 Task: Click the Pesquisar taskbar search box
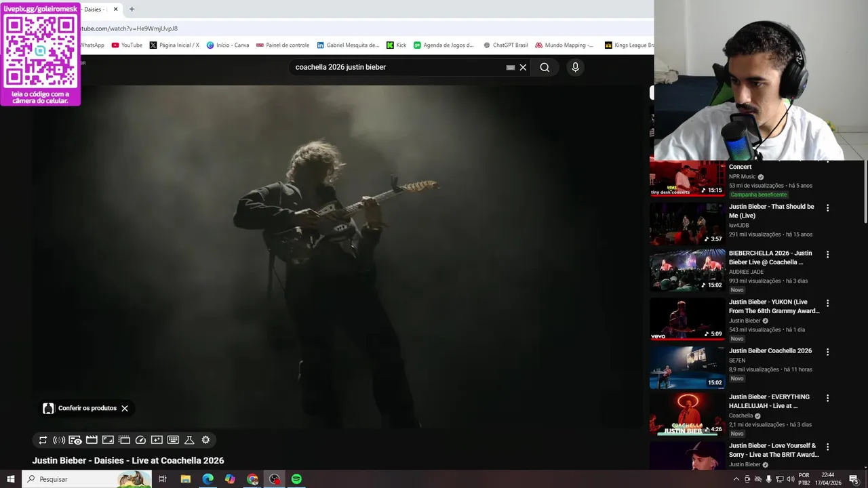86,479
